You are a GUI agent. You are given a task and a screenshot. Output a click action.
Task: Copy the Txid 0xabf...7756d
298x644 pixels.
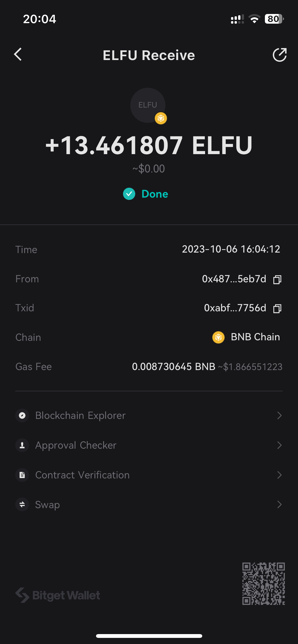click(x=277, y=309)
